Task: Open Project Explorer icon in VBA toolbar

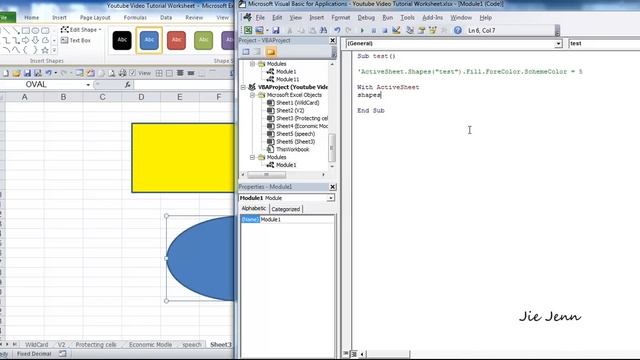Action: point(410,30)
